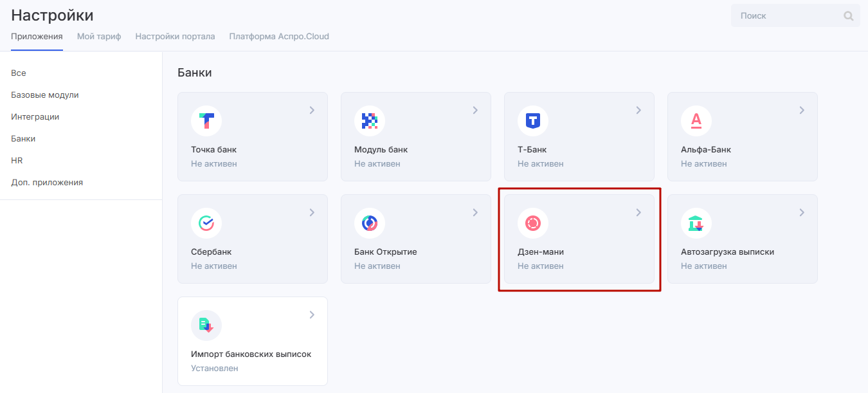
Task: Open the Точка банк logo icon
Action: pyautogui.click(x=206, y=121)
